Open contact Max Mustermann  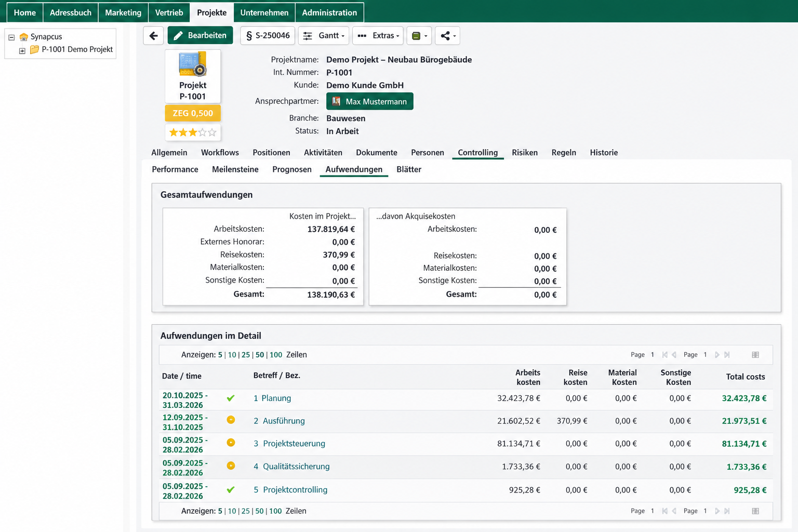(370, 101)
